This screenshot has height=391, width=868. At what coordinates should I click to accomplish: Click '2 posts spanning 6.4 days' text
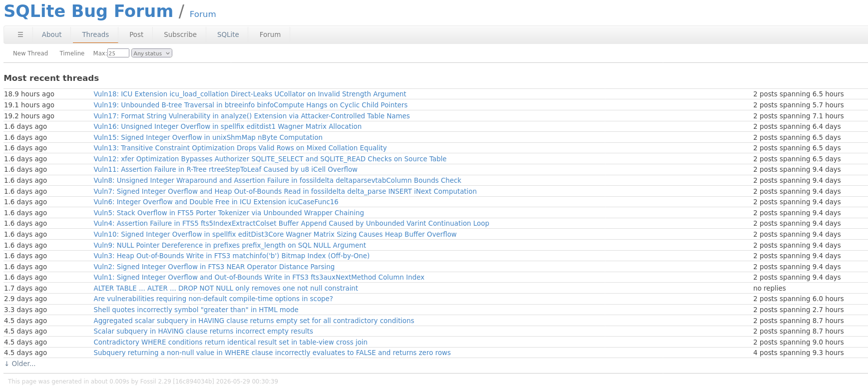pyautogui.click(x=797, y=126)
